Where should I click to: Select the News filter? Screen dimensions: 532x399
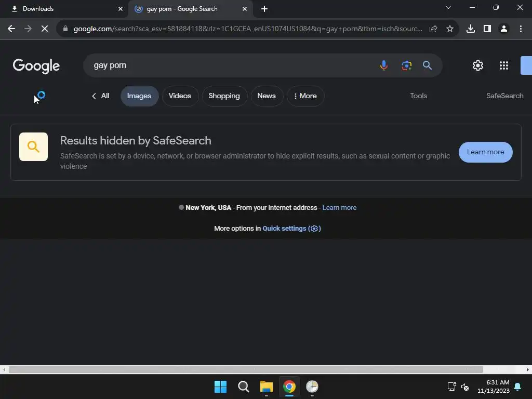click(267, 96)
